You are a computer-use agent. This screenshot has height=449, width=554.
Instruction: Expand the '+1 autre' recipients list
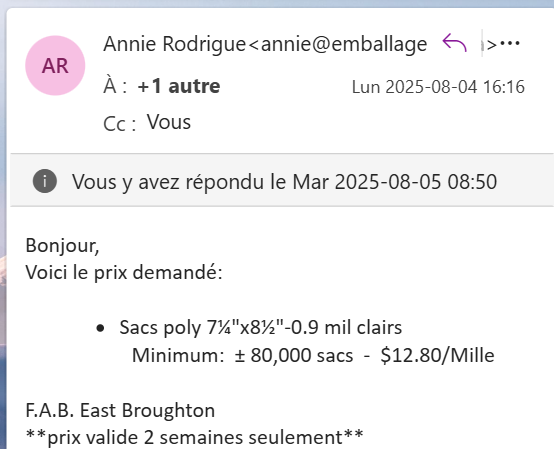(179, 86)
